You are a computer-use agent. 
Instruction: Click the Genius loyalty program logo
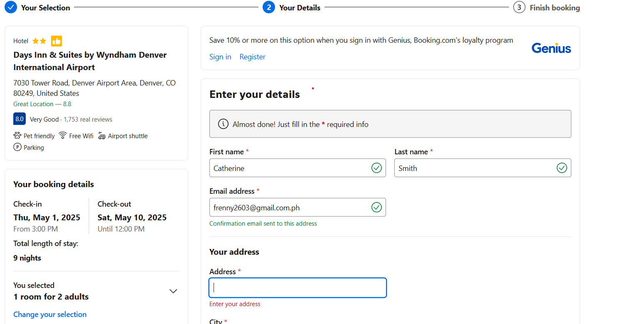(551, 48)
